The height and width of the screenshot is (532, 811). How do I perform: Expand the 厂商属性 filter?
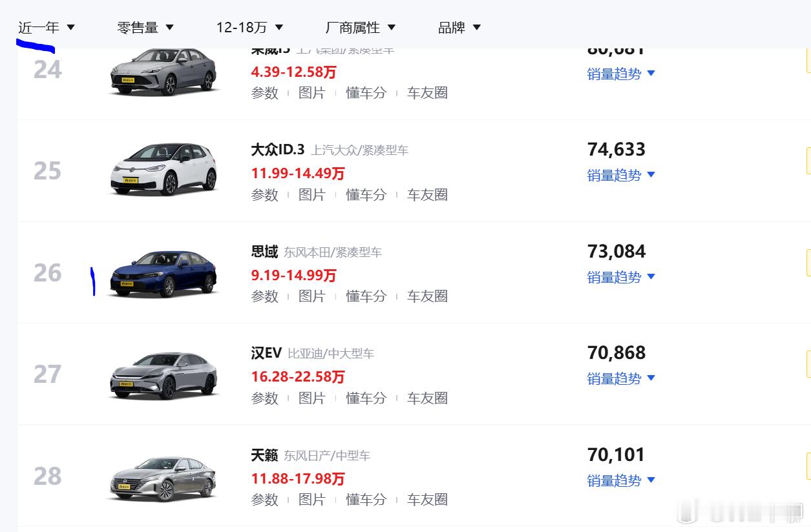360,27
